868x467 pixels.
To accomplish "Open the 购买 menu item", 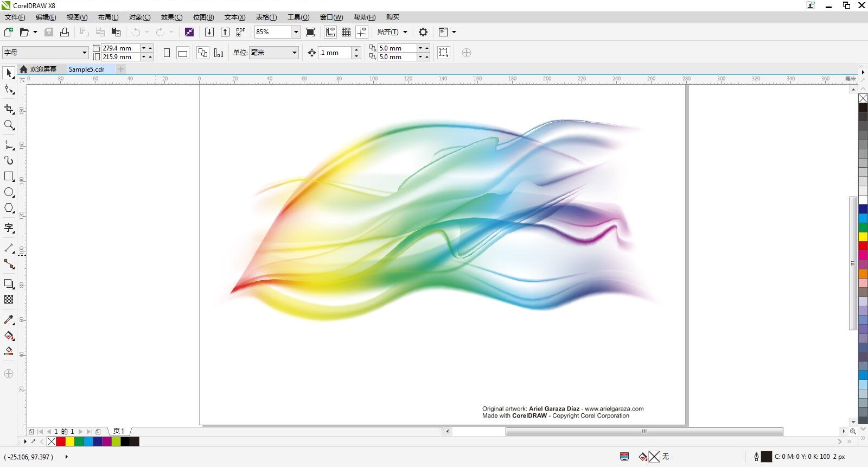I will tap(393, 17).
